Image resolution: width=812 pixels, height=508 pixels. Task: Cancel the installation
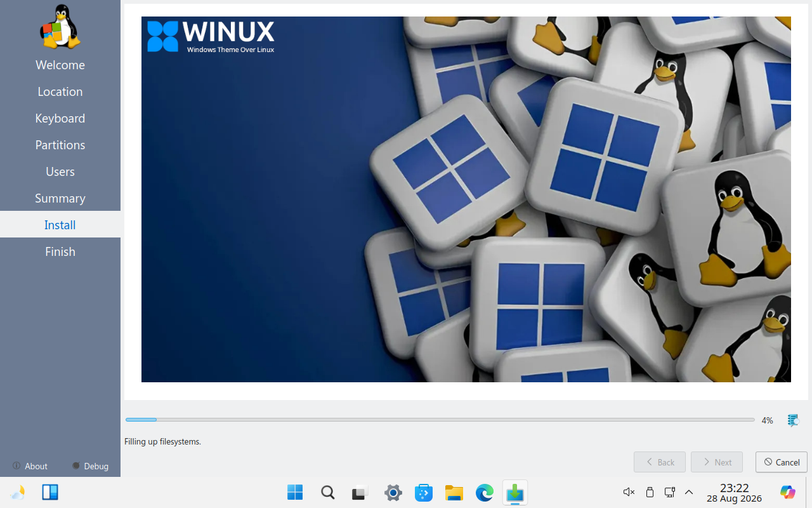tap(782, 462)
